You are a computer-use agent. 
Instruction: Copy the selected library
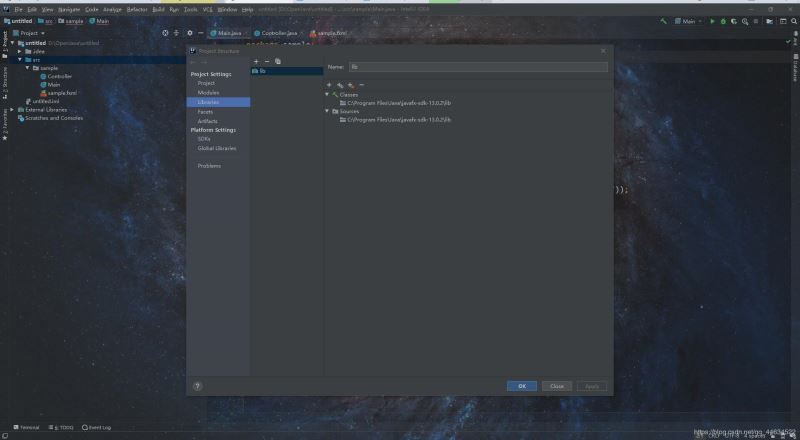click(x=278, y=61)
